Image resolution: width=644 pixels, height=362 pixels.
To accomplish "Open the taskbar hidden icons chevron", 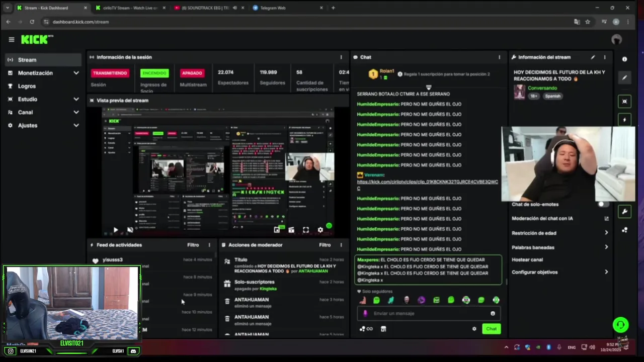I will point(506,347).
